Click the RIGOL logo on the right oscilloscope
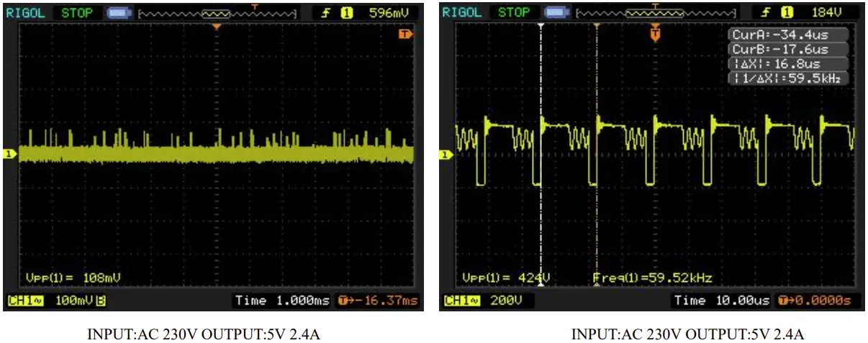868x343 pixels. click(x=461, y=13)
